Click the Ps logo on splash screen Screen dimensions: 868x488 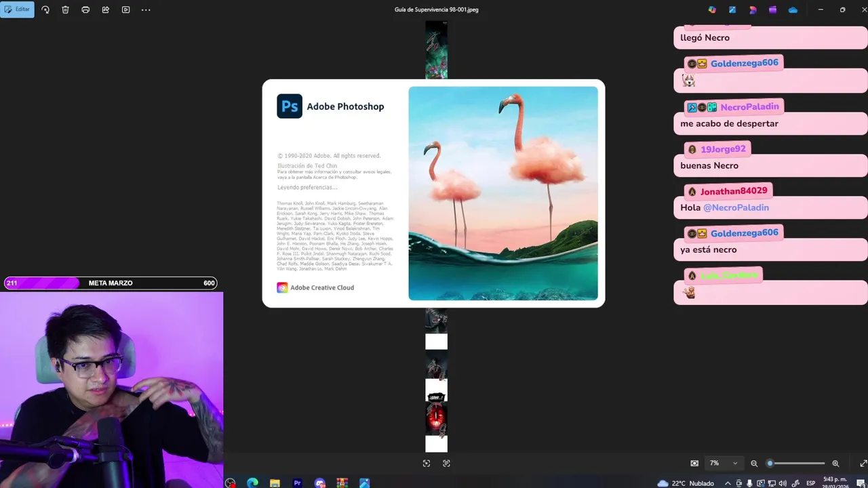pos(290,106)
